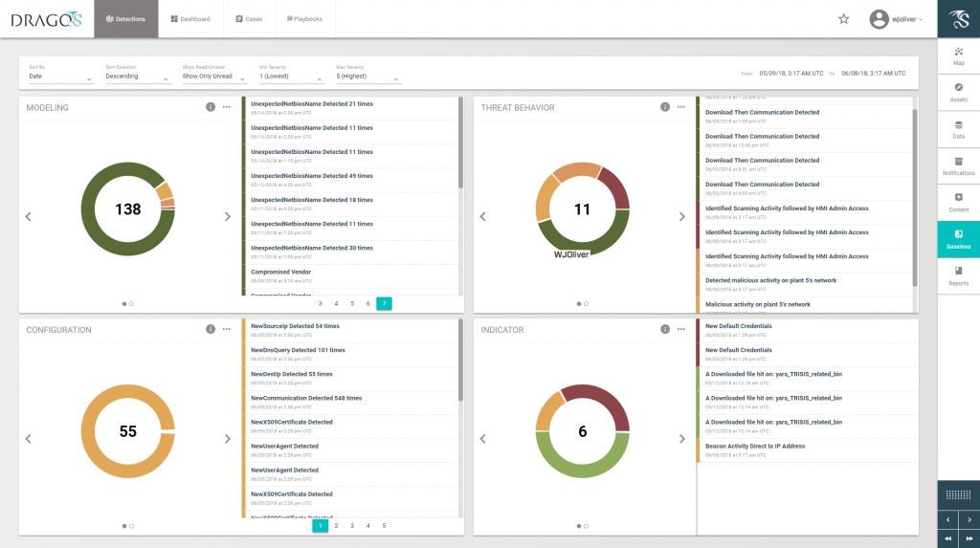The width and height of the screenshot is (980, 548).
Task: Select second dot under Threat Behavior chart
Action: (586, 304)
